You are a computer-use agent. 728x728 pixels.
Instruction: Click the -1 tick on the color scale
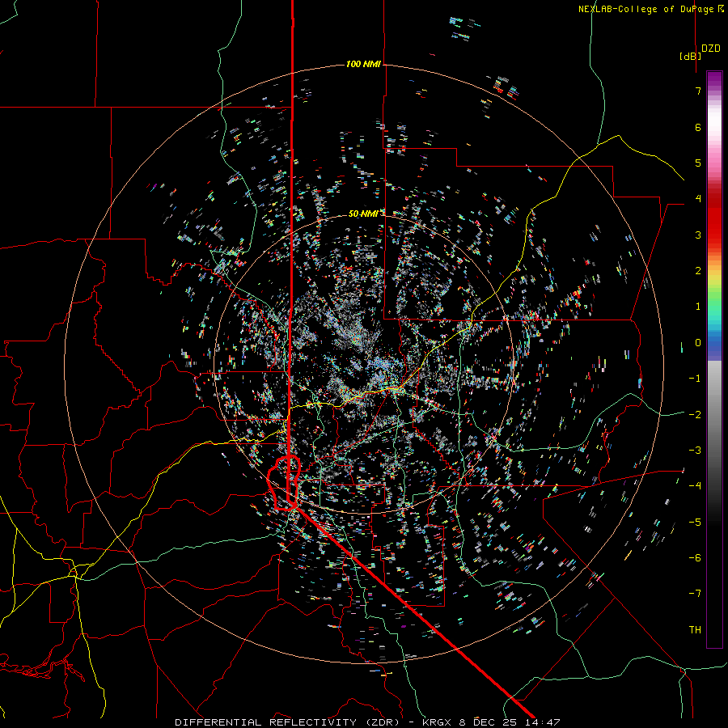695,379
